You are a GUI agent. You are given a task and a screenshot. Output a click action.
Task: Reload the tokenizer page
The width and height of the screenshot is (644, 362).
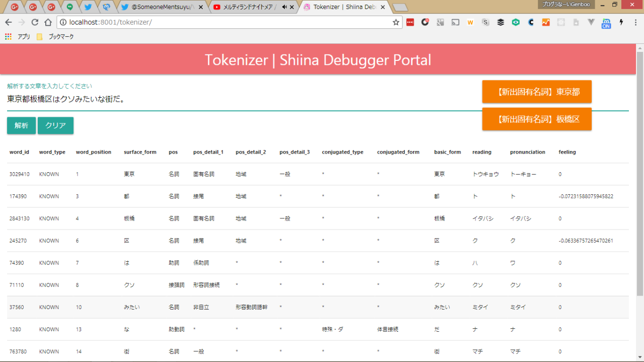[x=35, y=23]
